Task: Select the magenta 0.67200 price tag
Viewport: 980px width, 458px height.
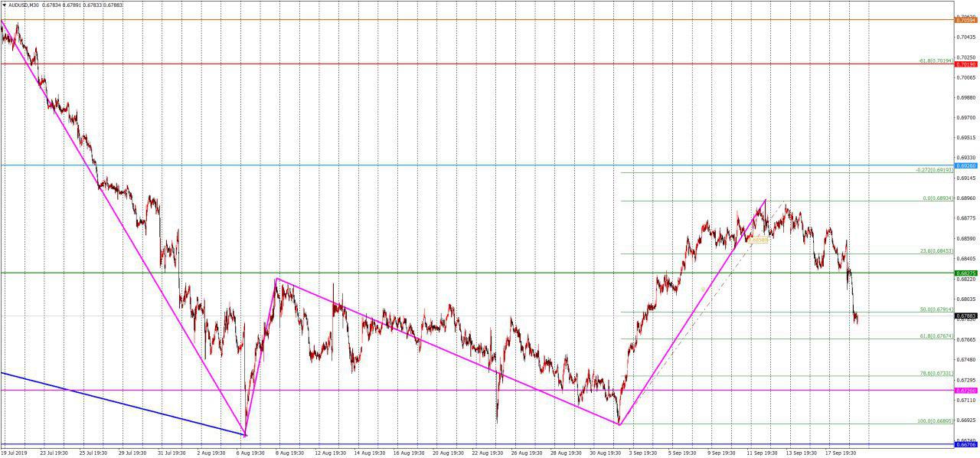Action: pos(965,391)
